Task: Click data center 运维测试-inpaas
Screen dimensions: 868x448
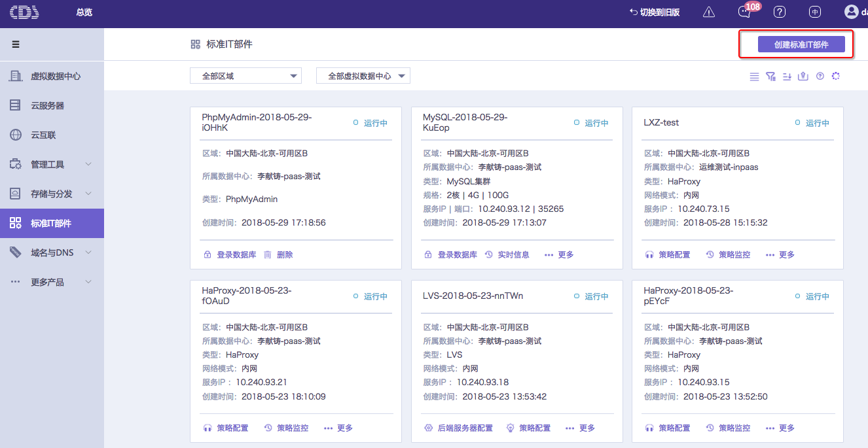Action: (x=729, y=167)
